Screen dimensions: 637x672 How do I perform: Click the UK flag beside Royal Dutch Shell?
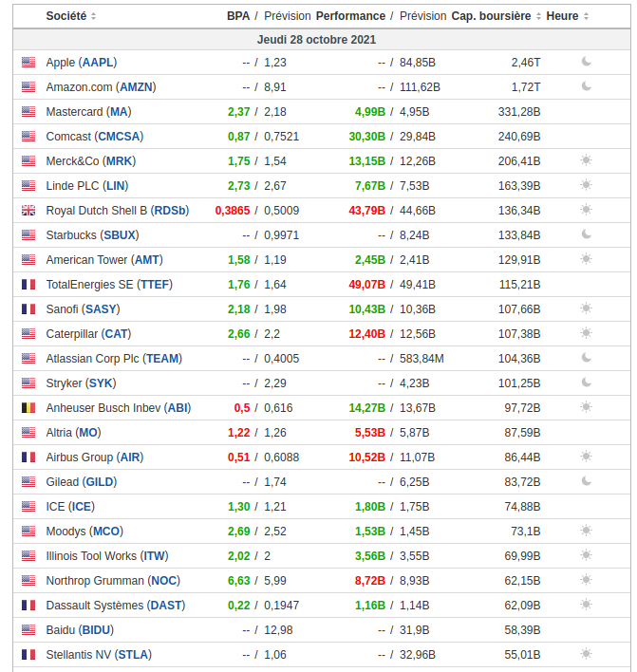tap(28, 210)
